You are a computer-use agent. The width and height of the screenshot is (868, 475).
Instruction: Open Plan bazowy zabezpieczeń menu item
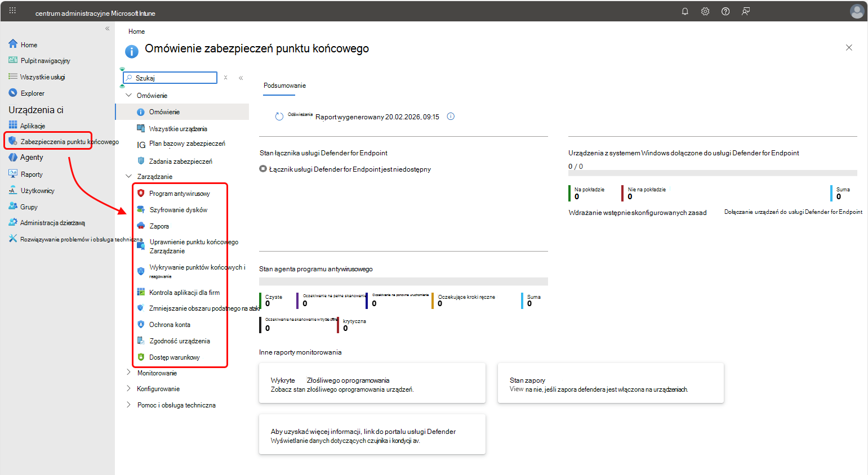[x=187, y=144]
